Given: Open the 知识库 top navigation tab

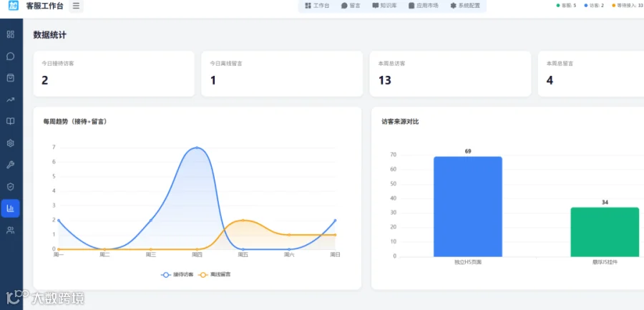Looking at the screenshot, I should pyautogui.click(x=384, y=6).
